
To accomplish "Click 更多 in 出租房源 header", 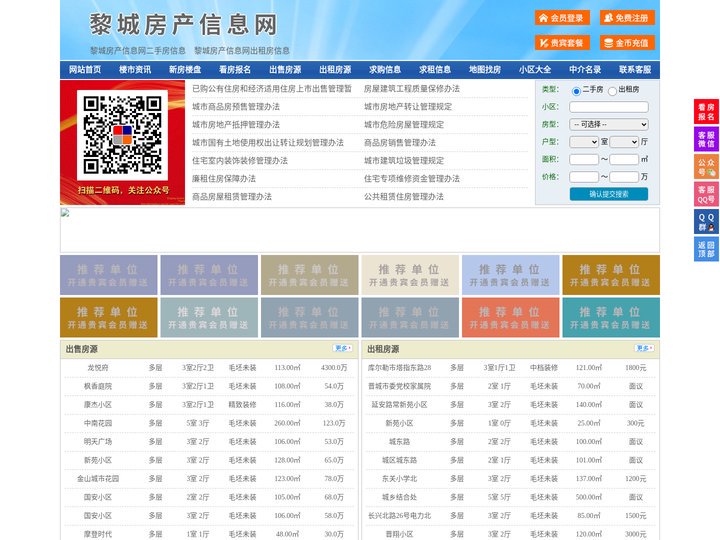I will (x=644, y=349).
